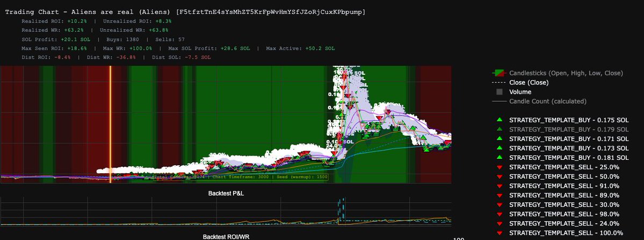Click the SOL Profit value +20.1 SOL

pyautogui.click(x=76, y=39)
